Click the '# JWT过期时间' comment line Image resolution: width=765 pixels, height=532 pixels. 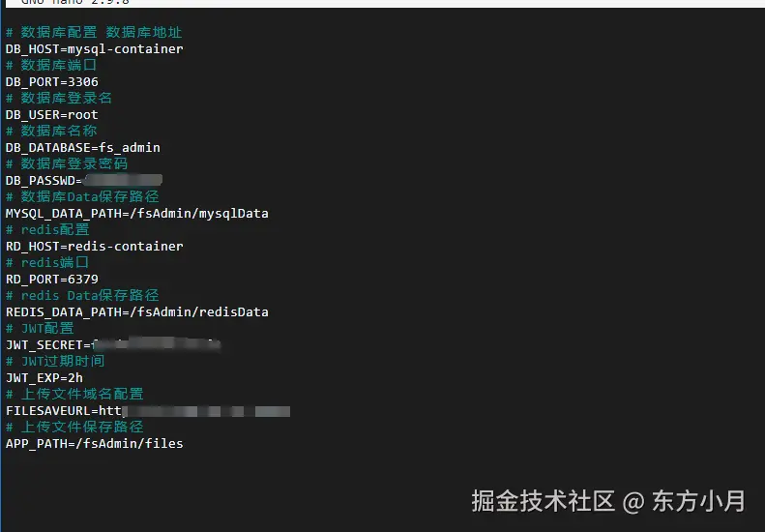click(x=55, y=361)
